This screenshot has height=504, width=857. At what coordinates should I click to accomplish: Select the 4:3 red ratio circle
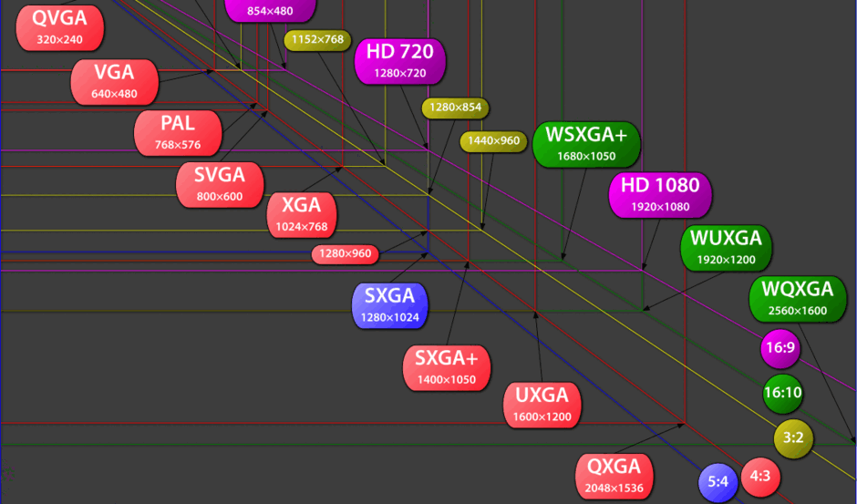760,477
